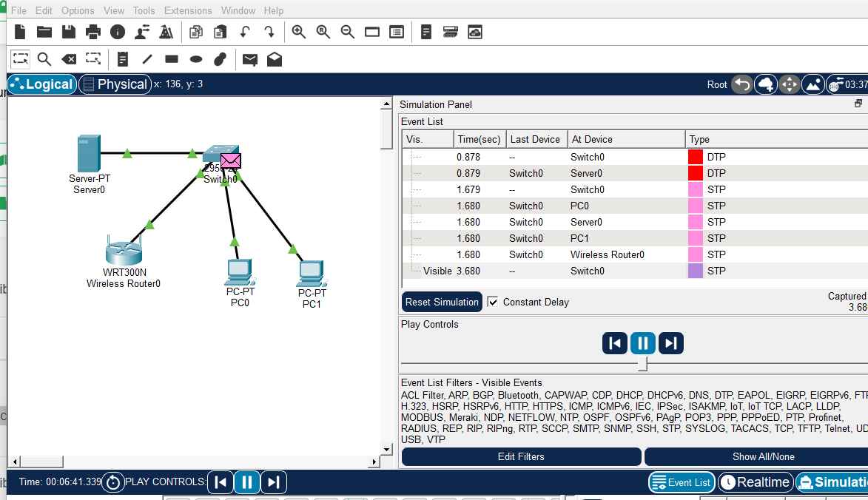
Task: Draw an ellipse shape tool
Action: click(x=196, y=59)
